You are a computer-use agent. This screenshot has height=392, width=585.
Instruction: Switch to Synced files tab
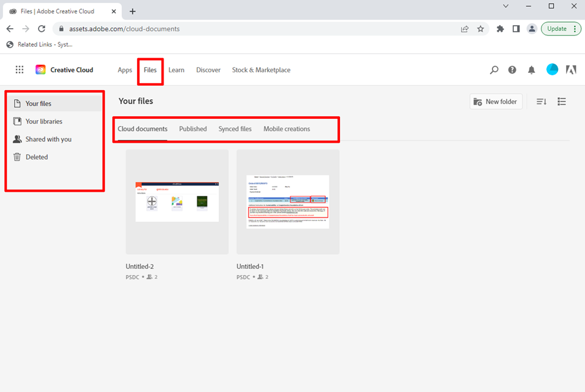coord(235,129)
